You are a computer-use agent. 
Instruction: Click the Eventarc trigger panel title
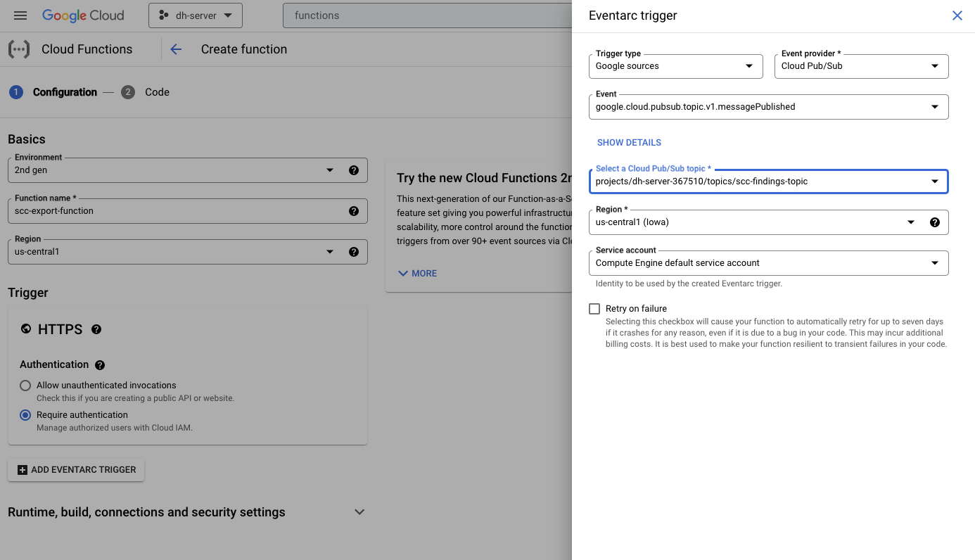pyautogui.click(x=633, y=15)
